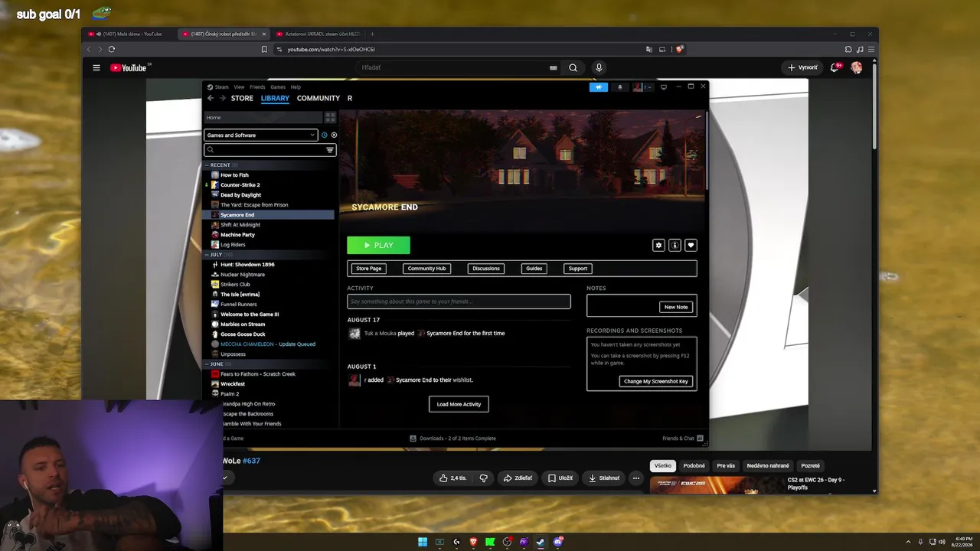Open Sycamore End Support
Screen dimensions: 980x551
pyautogui.click(x=578, y=269)
